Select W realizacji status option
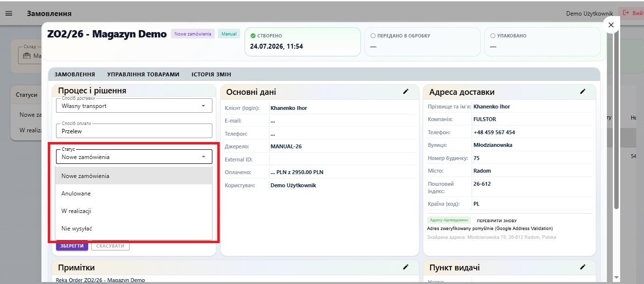 pyautogui.click(x=134, y=211)
